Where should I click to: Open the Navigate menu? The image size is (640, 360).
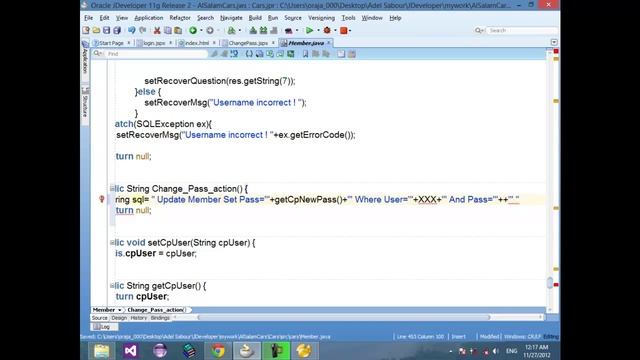[x=231, y=18]
